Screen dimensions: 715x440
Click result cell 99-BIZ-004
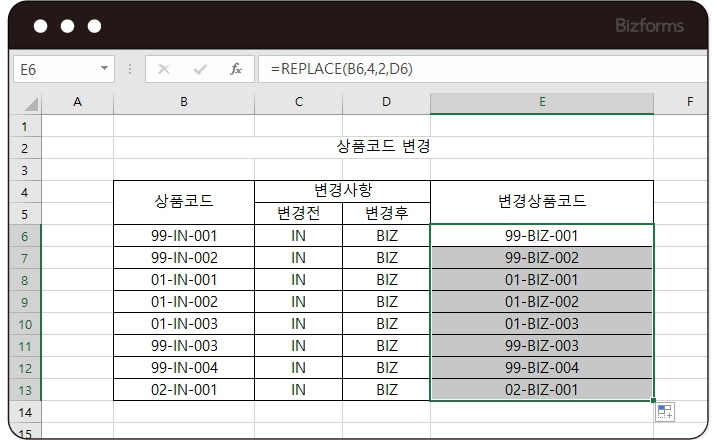pyautogui.click(x=542, y=368)
